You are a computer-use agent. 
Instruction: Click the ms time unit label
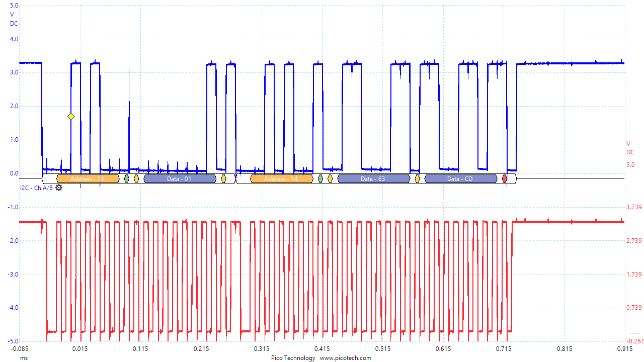click(24, 358)
